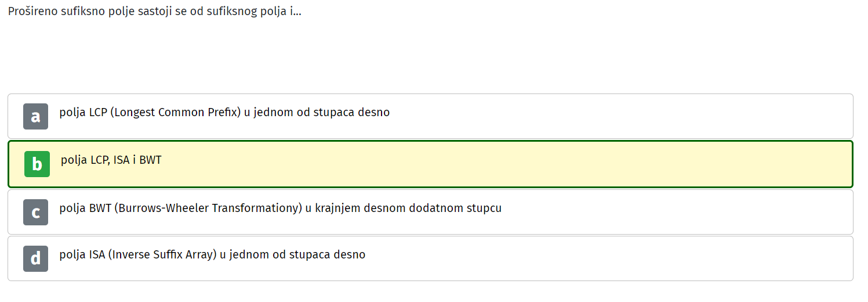This screenshot has width=868, height=302.
Task: Click the '(Inverse Suffix Array)' parenthetical text
Action: (x=162, y=254)
